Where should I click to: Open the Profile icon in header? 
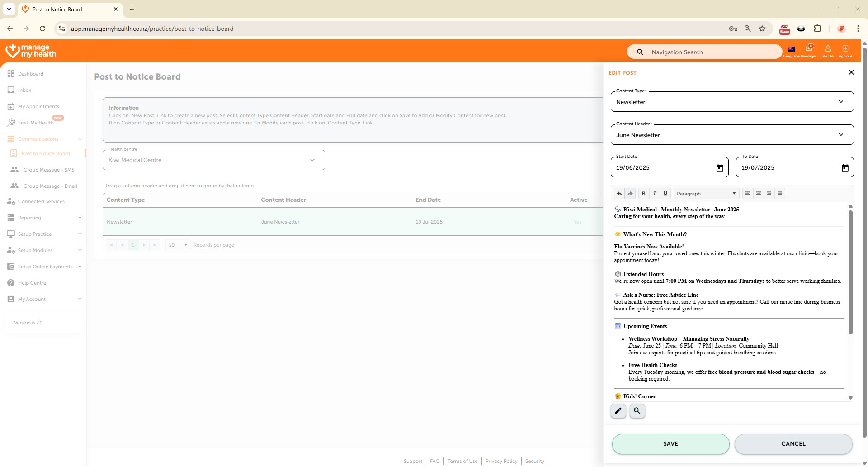(x=827, y=49)
